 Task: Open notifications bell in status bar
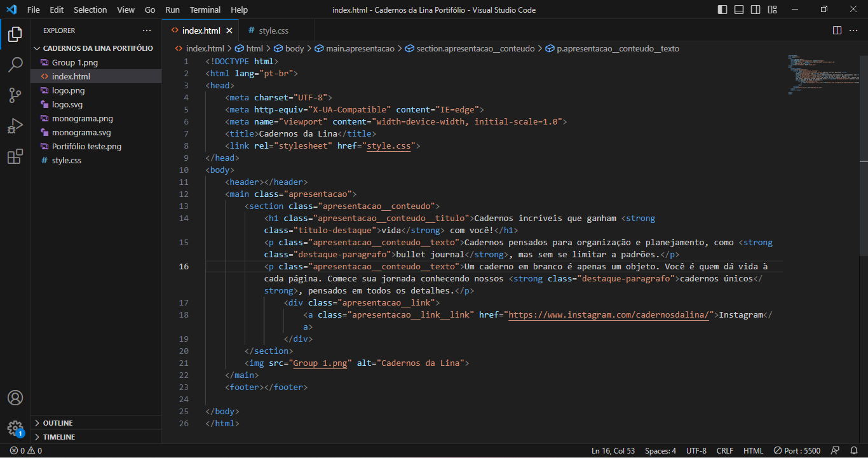tap(854, 450)
